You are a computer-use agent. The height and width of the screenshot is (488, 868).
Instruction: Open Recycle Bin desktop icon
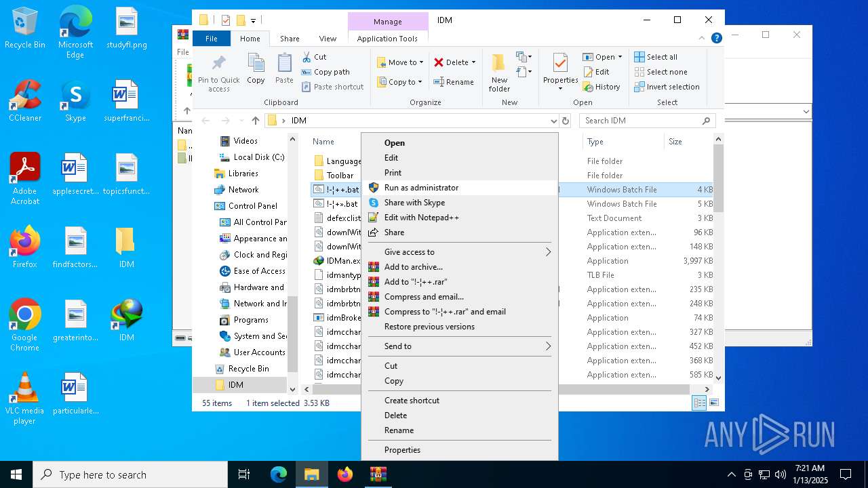point(25,28)
